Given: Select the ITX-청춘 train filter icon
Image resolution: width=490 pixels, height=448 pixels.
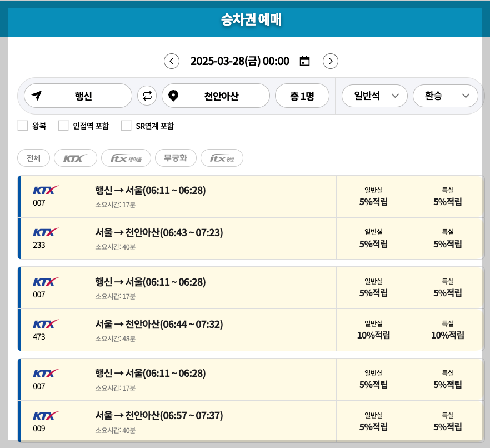Looking at the screenshot, I should pos(222,157).
